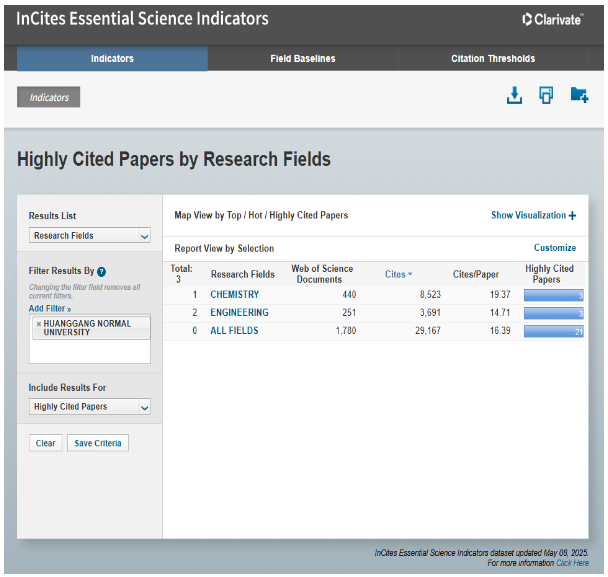
Task: Click the add-to-folder icon
Action: (579, 96)
